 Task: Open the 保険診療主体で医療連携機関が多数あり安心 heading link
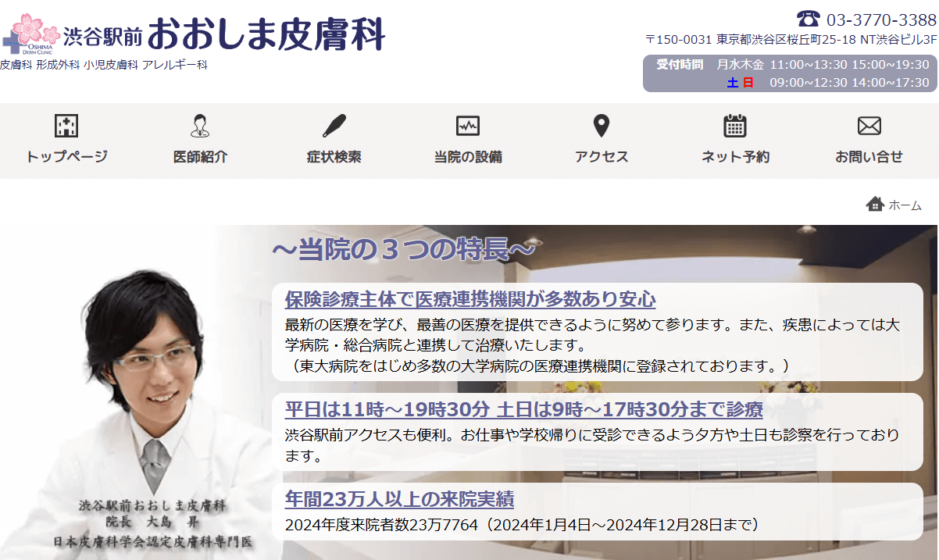(469, 299)
